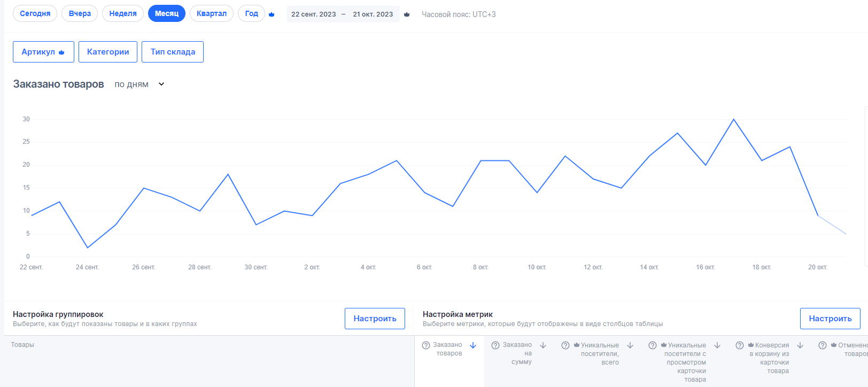The height and width of the screenshot is (387, 868).
Task: Open help tooltip for Заказано на сумму
Action: coord(495,345)
